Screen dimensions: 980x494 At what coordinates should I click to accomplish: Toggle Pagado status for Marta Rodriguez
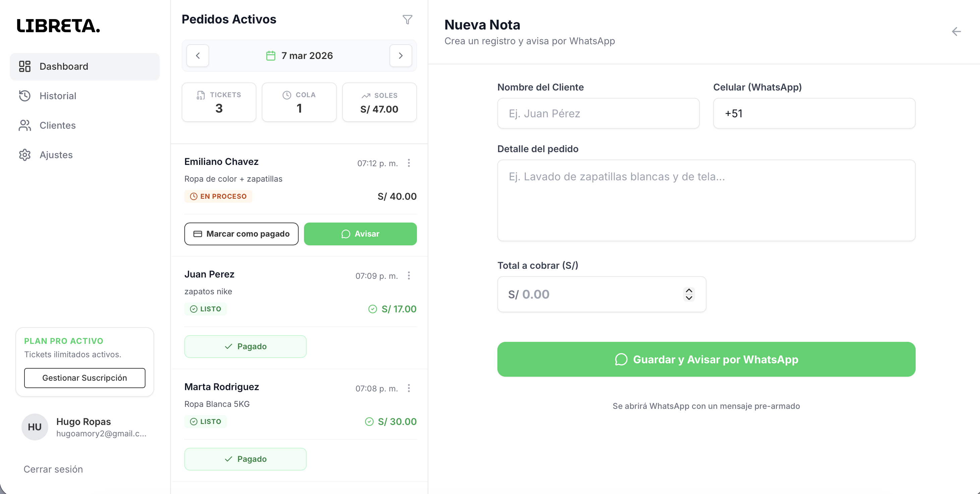click(245, 458)
